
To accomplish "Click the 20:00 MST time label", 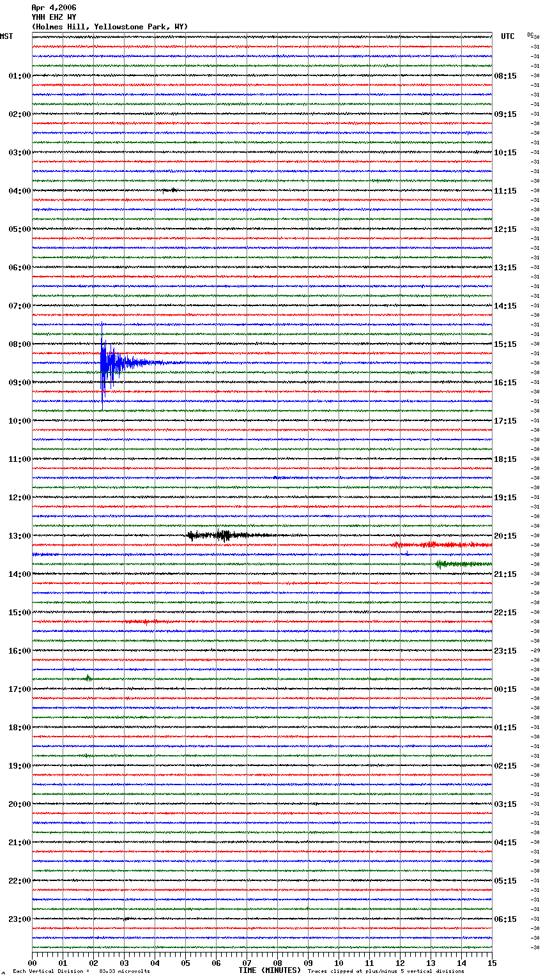I will coord(20,804).
